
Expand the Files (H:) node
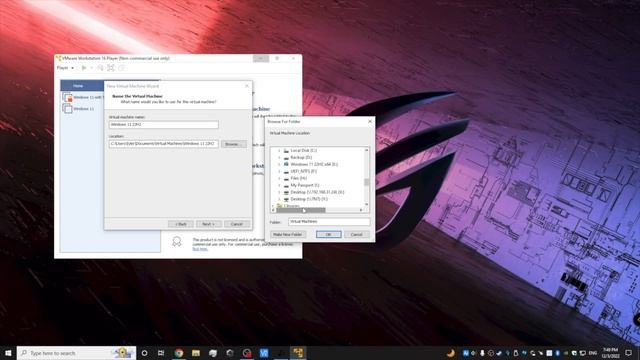click(279, 178)
